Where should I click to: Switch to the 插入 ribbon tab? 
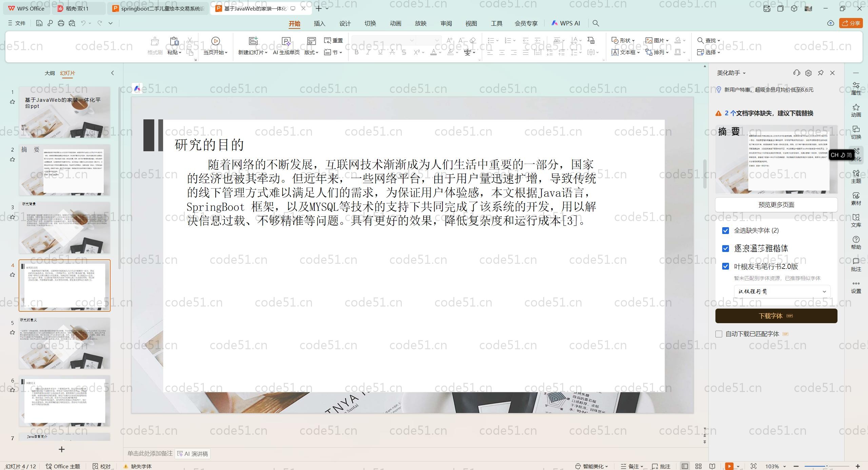coord(319,23)
